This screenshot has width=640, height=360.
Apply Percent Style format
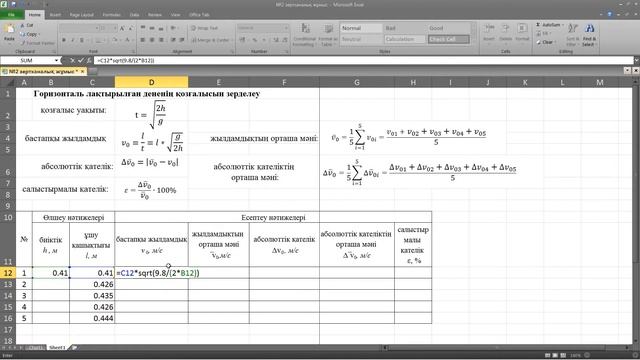(255, 40)
